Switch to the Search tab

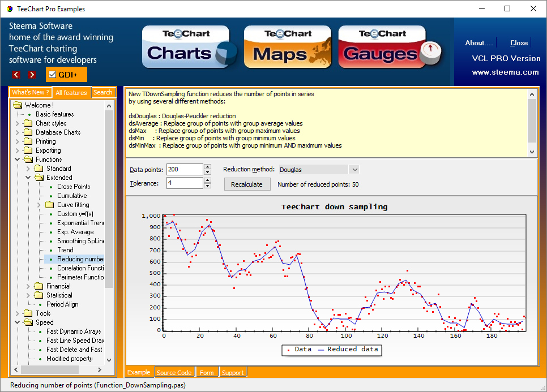pyautogui.click(x=103, y=92)
